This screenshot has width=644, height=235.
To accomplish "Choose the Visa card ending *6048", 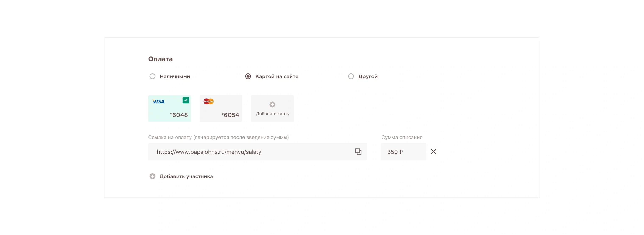I will (170, 108).
